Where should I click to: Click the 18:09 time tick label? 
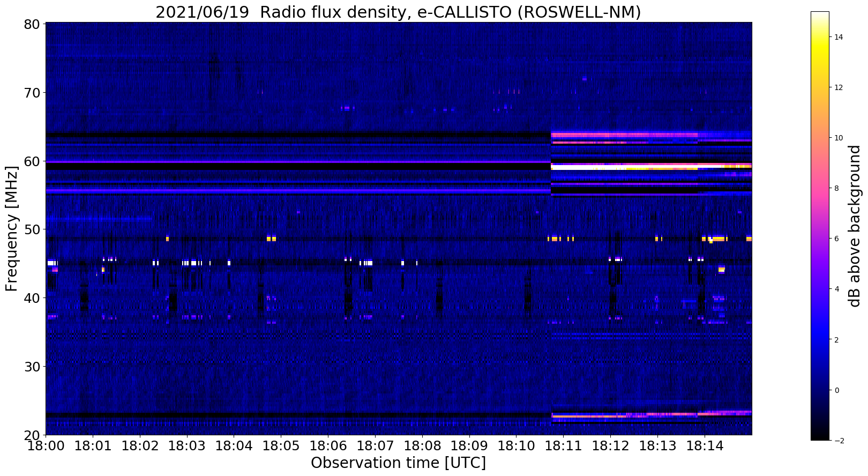click(469, 445)
